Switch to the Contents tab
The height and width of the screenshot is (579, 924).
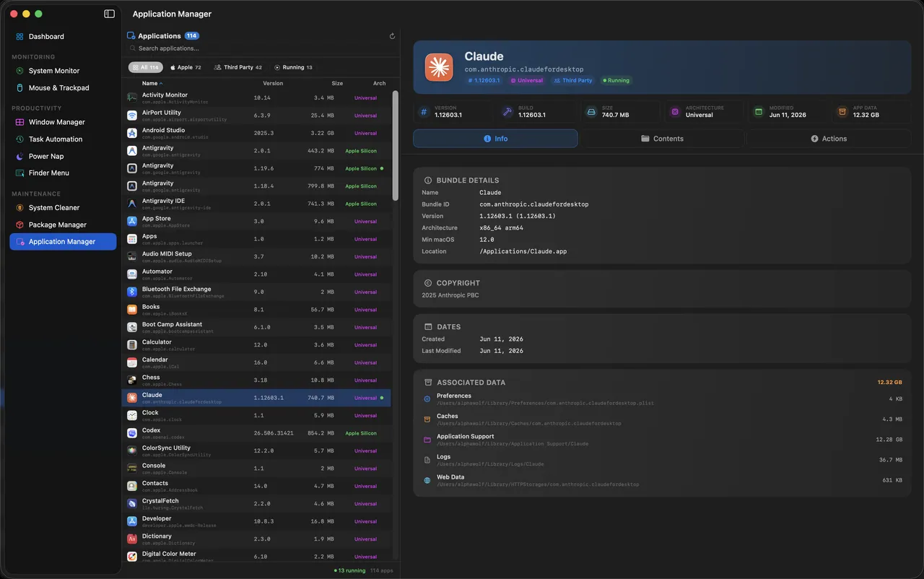click(662, 139)
